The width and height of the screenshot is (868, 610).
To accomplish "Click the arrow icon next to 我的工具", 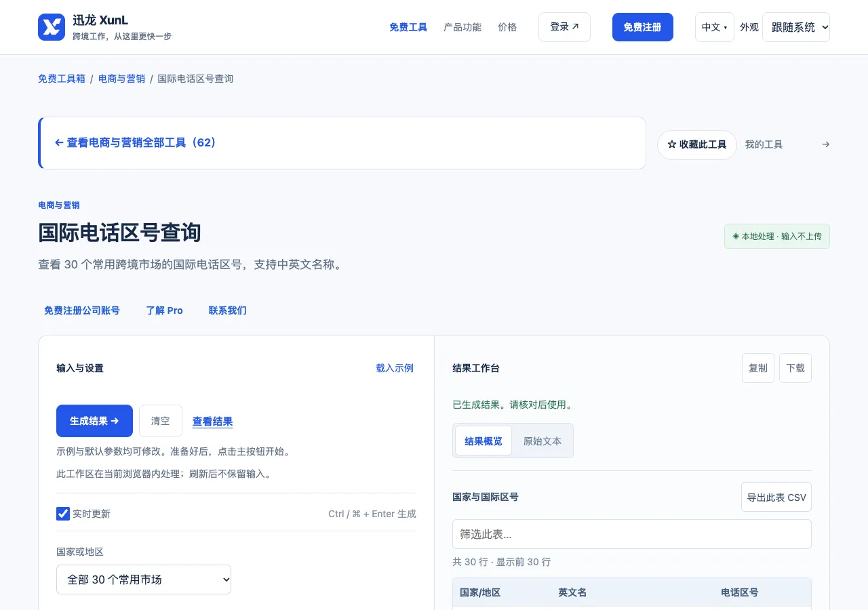I will (825, 144).
